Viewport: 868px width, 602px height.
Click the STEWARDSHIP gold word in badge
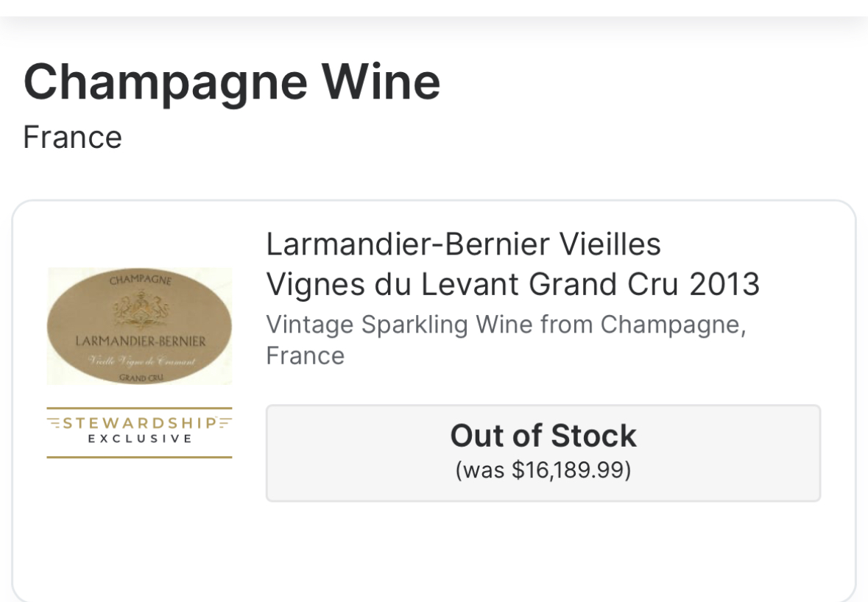pyautogui.click(x=139, y=423)
